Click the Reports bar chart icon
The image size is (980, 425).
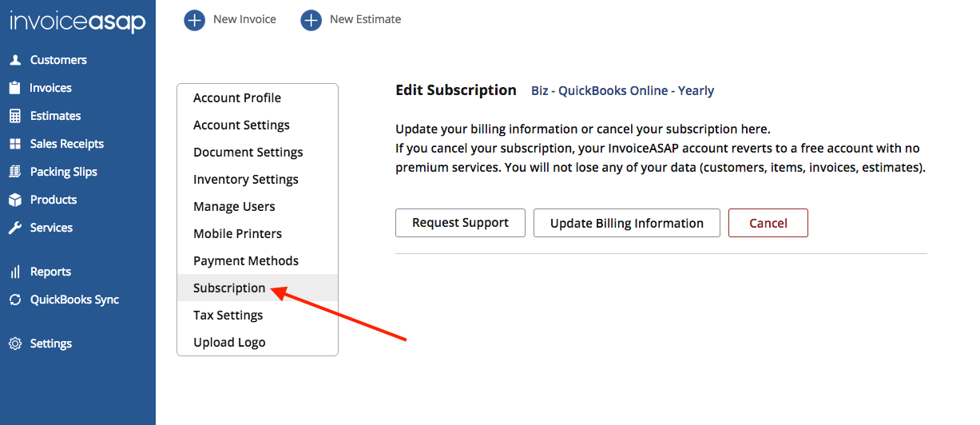coord(14,272)
